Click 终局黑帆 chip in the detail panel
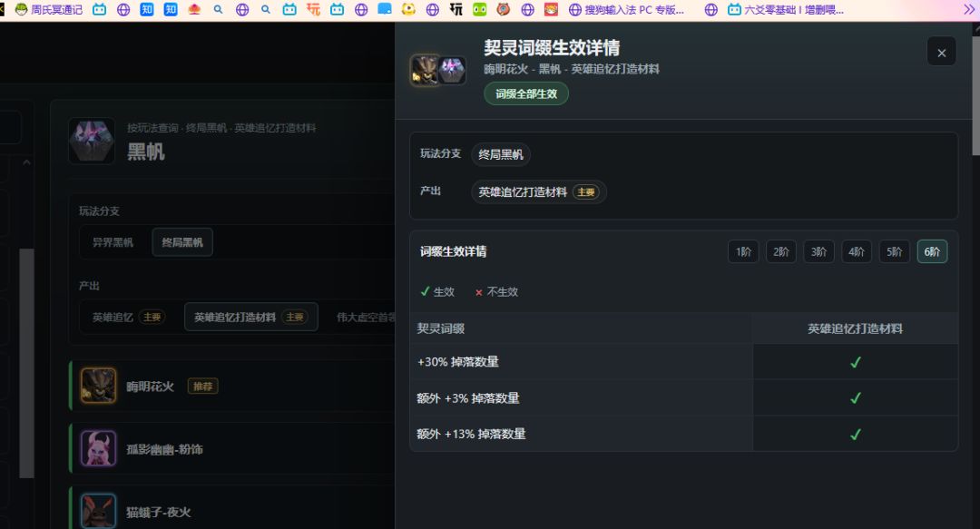This screenshot has width=980, height=529. coord(501,154)
